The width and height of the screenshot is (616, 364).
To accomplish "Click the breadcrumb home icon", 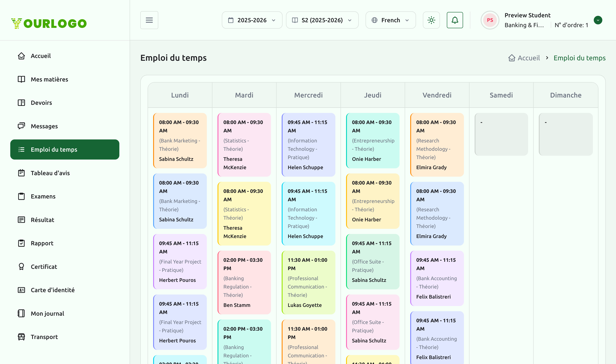I will tap(512, 58).
